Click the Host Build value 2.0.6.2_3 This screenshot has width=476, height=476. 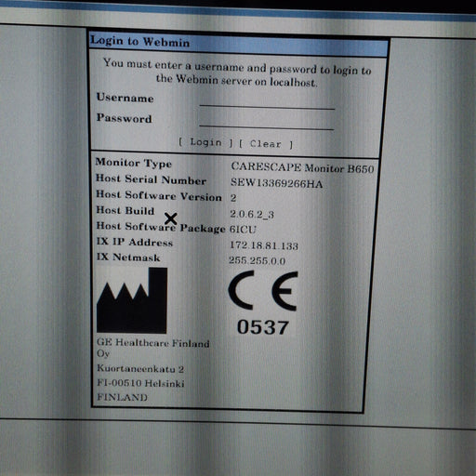point(252,214)
